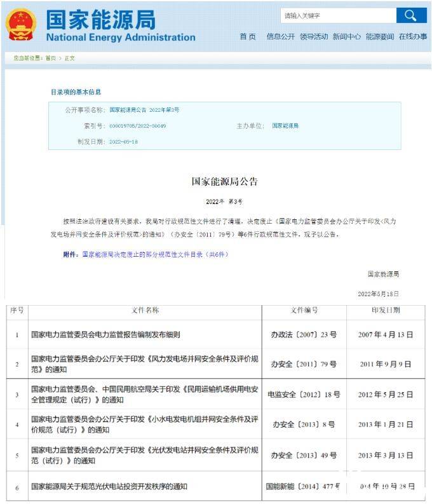Click the 文件名称 table header
This screenshot has height=504, width=432.
[x=145, y=310]
